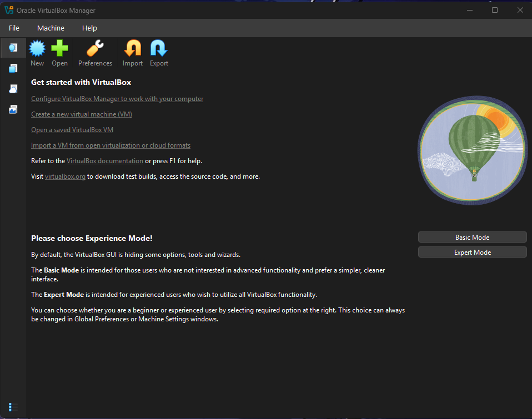Choose Basic Mode
Viewport: 532px width, 419px height.
(x=471, y=237)
